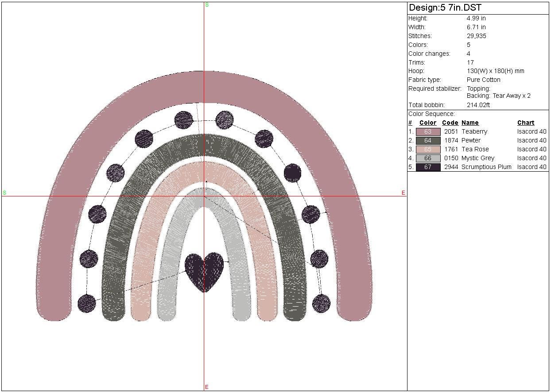Click the plum heart in the design
Viewport: 551px width, 392px height.
(204, 270)
